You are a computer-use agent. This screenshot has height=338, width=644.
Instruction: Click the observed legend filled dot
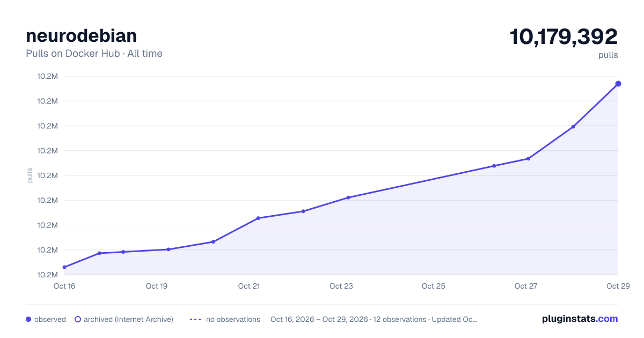point(28,319)
